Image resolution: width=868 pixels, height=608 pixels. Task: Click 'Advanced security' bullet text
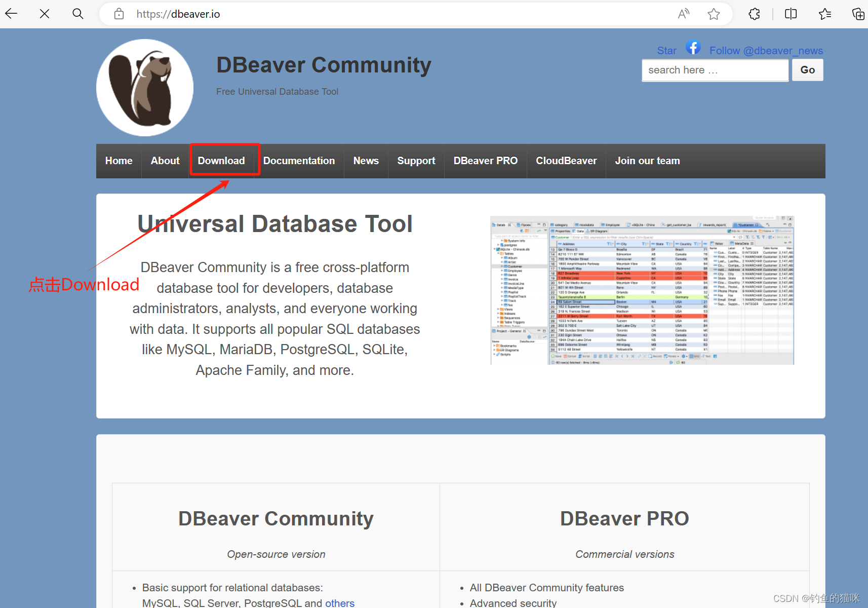[x=513, y=603]
